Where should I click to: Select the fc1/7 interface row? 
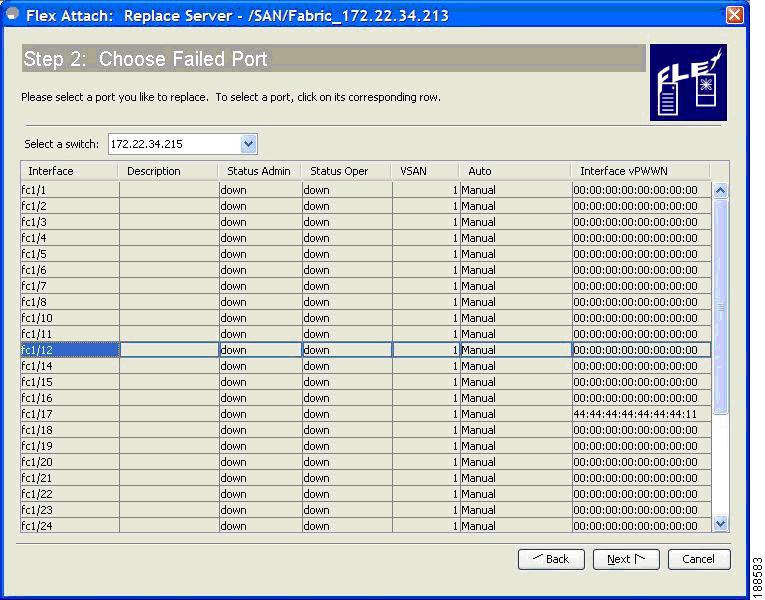pos(366,286)
